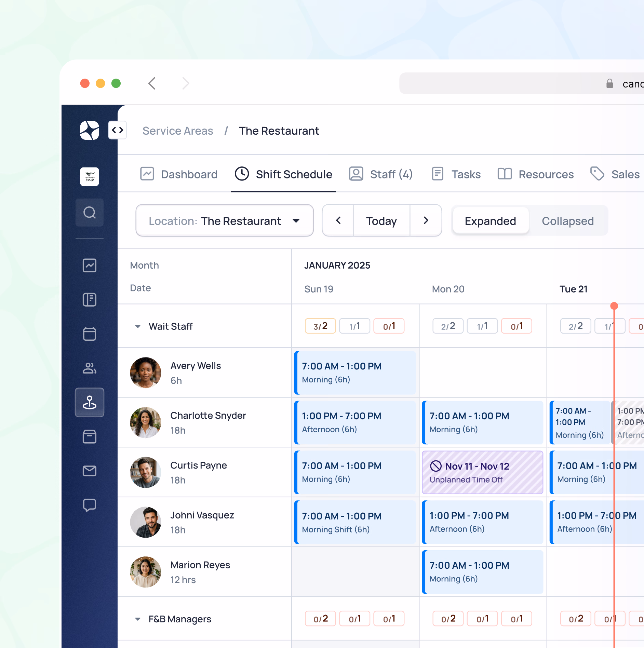Open Curtis Payne's Sunday morning shift
This screenshot has width=644, height=648.
[x=355, y=472]
